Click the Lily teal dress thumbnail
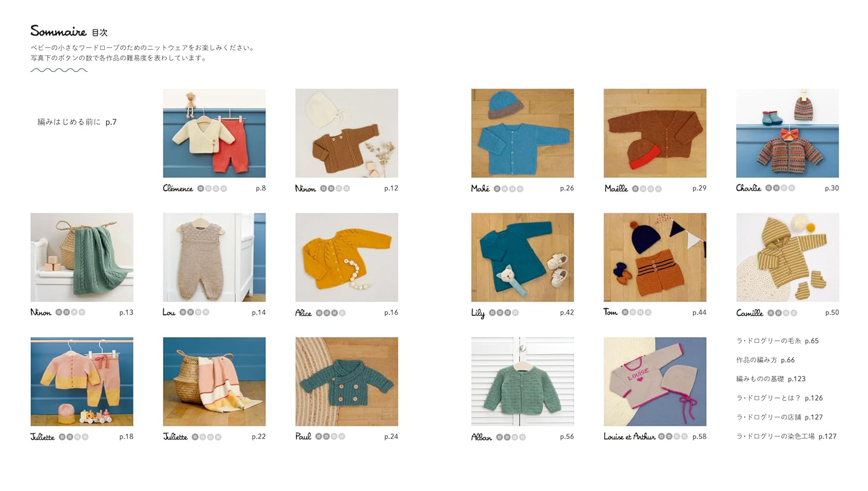Viewport: 868px width, 491px height. tap(523, 257)
